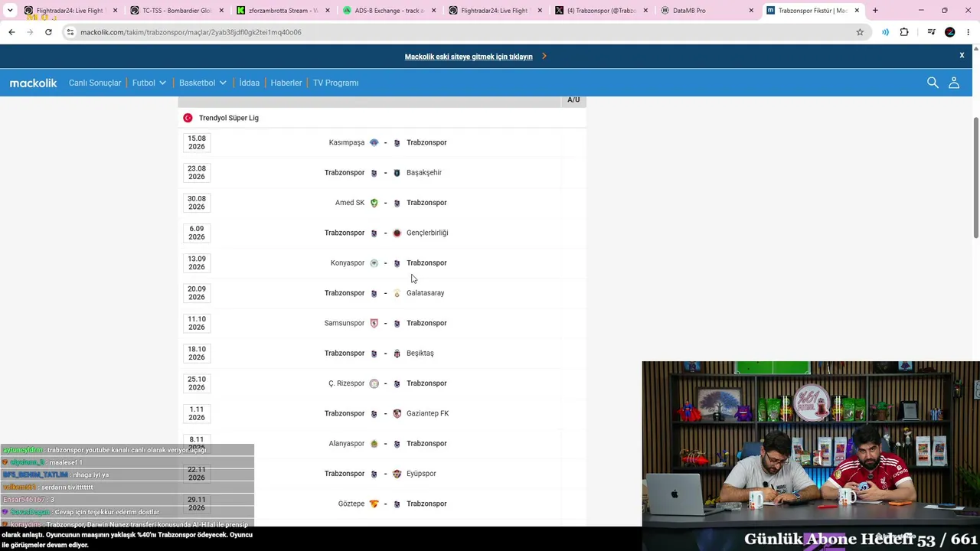980x551 pixels.
Task: Click the Konyaspor team crest
Action: tap(374, 263)
